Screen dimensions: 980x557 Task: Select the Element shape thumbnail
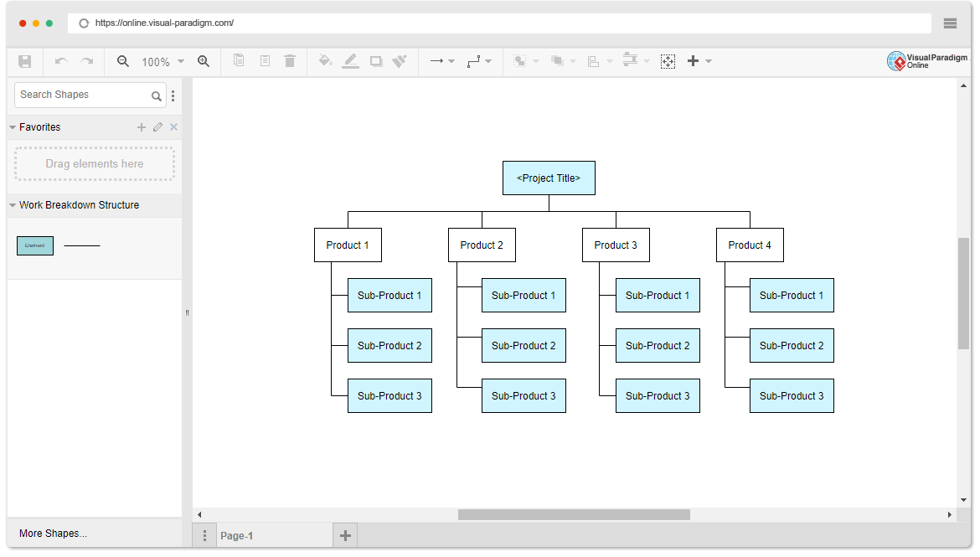point(34,245)
